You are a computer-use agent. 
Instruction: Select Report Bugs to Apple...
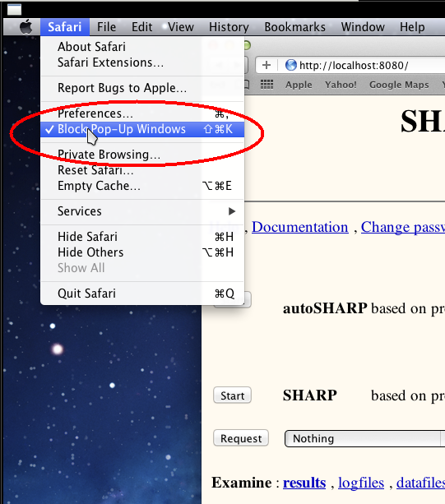[x=142, y=88]
